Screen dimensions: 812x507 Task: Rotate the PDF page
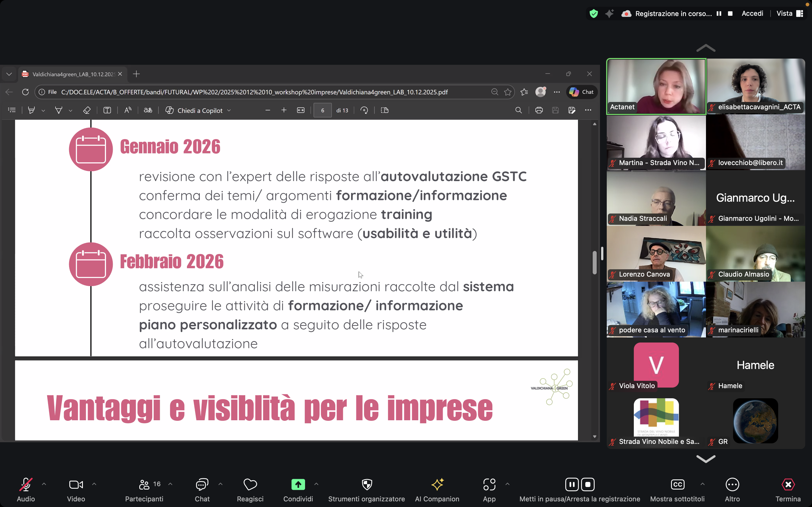tap(364, 110)
